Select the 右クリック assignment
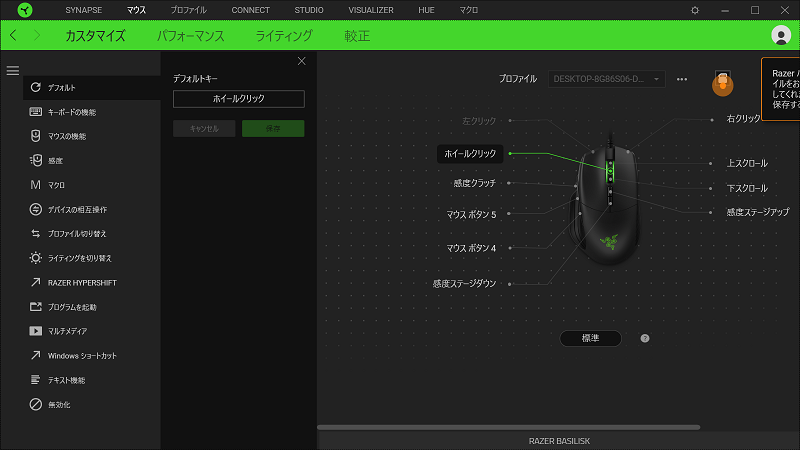Screen dimensions: 800x450 click(743, 119)
